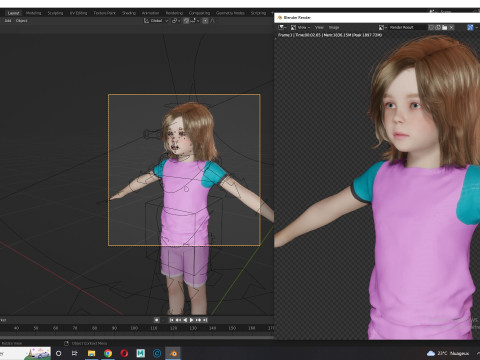480x360 pixels.
Task: Click frame 130 on the timeline ruler
Action: (193, 328)
